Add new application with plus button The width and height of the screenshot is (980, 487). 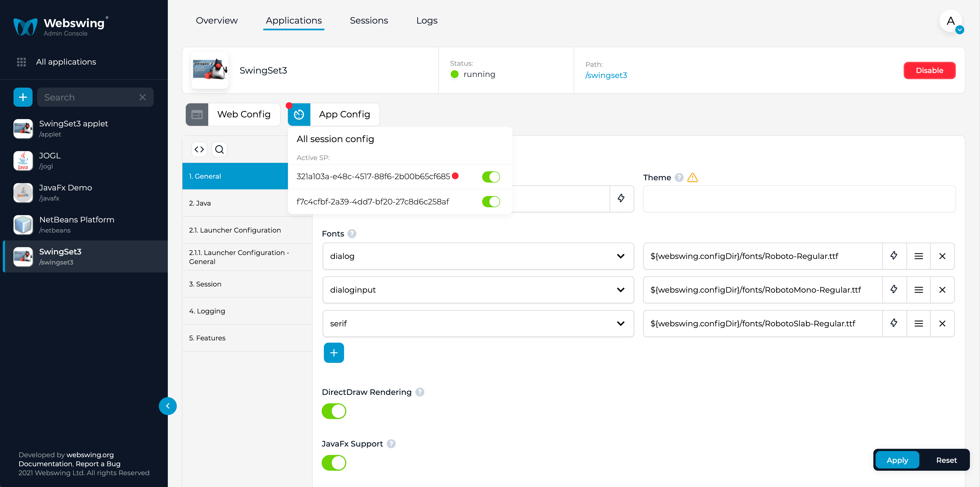point(23,97)
